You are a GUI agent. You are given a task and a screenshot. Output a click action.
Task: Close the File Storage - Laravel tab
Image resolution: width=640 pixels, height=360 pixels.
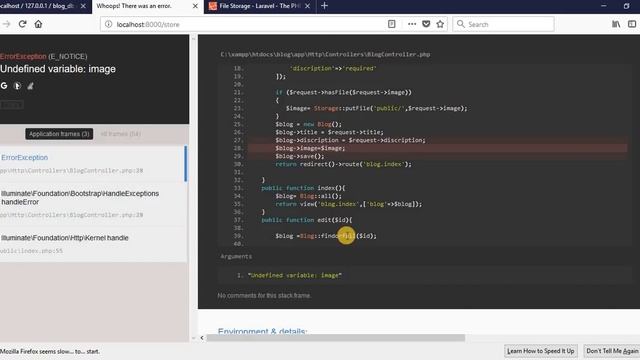[307, 6]
